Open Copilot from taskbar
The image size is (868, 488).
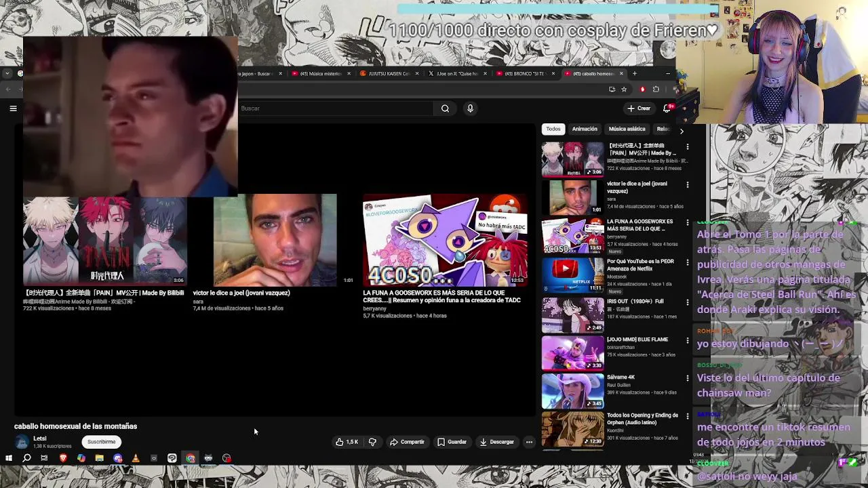(81, 458)
